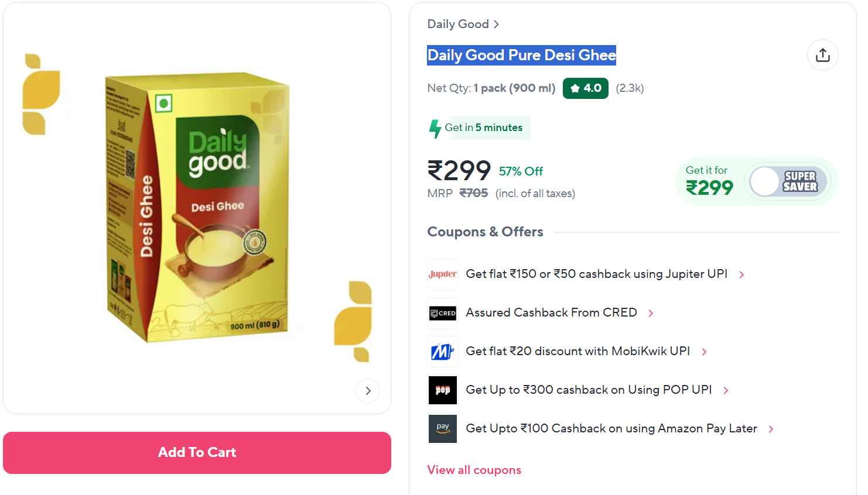
Task: Click the Desi Ghee product image
Action: (x=197, y=208)
